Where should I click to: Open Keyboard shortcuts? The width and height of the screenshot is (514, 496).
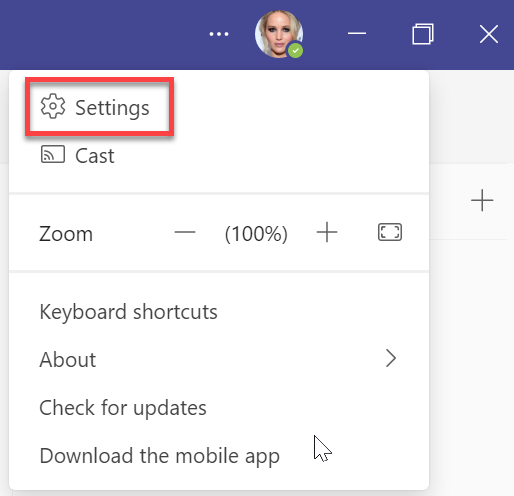129,312
